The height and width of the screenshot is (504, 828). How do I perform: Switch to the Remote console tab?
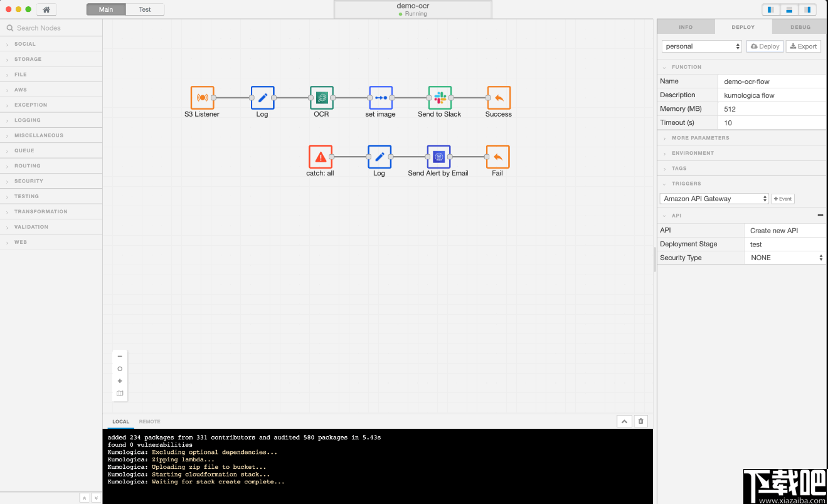[x=149, y=422]
